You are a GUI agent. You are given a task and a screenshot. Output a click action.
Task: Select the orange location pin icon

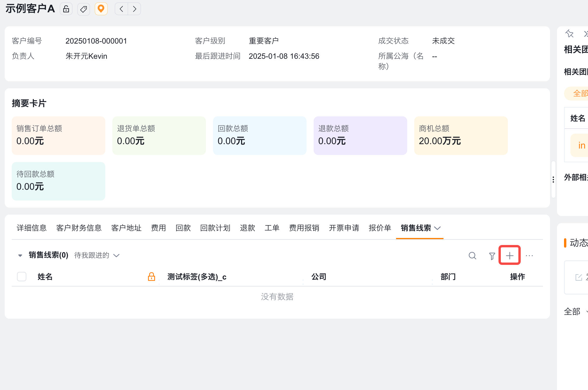[x=101, y=9]
